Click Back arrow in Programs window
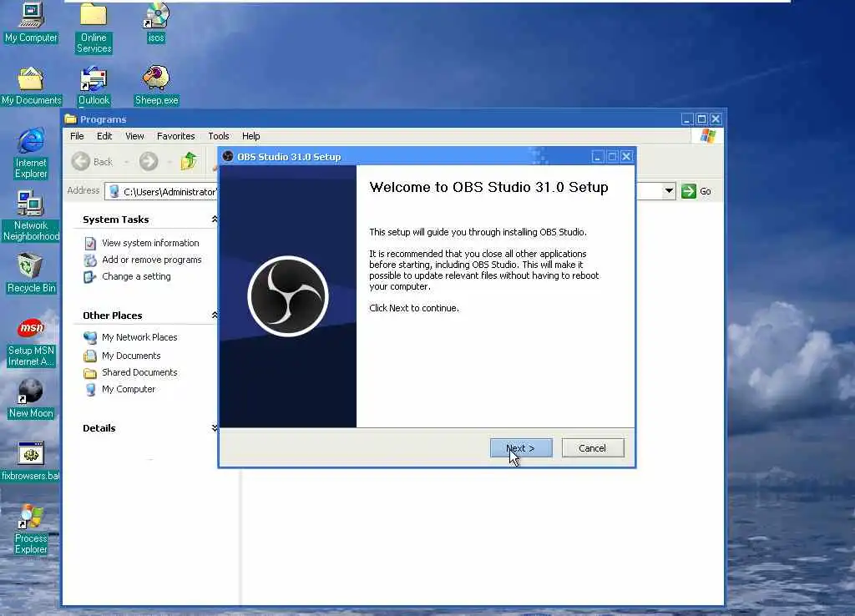 pos(81,161)
